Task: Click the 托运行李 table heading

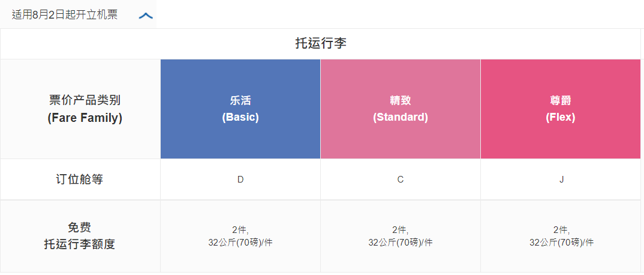Action: (321, 44)
